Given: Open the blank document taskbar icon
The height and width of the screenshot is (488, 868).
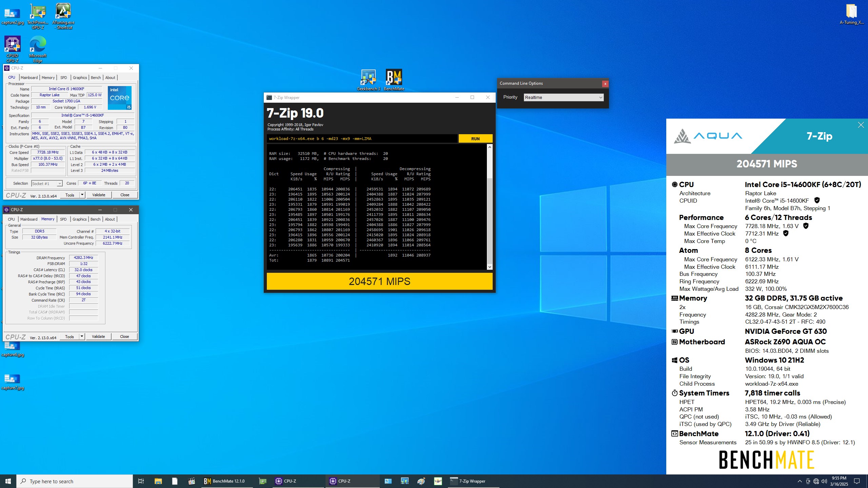Looking at the screenshot, I should point(175,481).
